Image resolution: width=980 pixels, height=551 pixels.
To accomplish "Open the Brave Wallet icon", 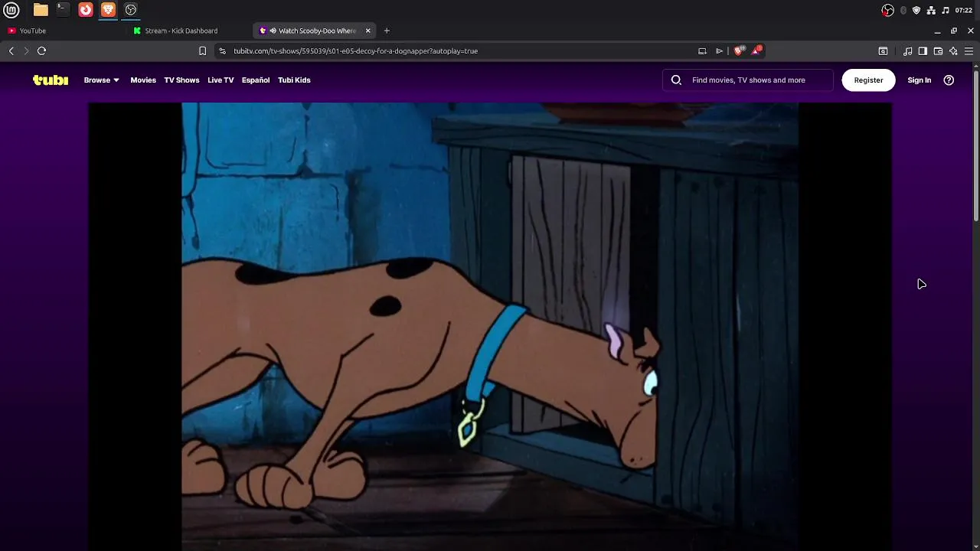I will 938,51.
